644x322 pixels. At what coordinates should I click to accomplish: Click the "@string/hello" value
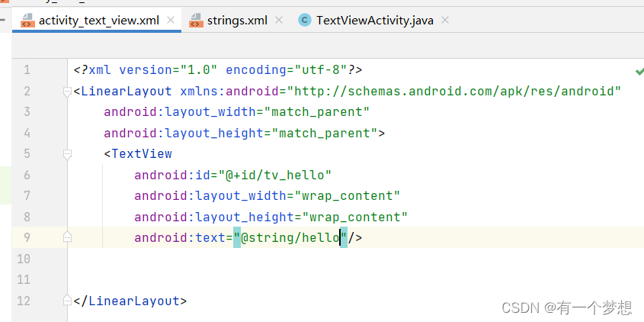point(290,237)
